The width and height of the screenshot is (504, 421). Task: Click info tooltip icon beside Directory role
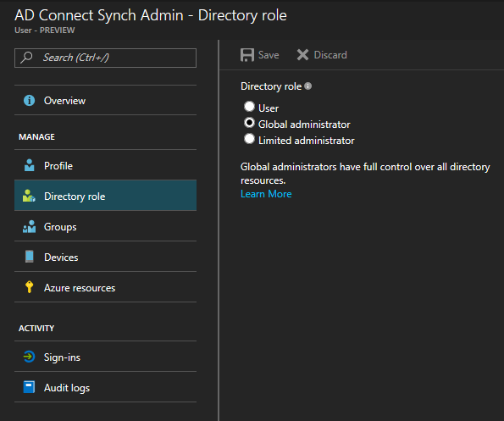[x=308, y=86]
